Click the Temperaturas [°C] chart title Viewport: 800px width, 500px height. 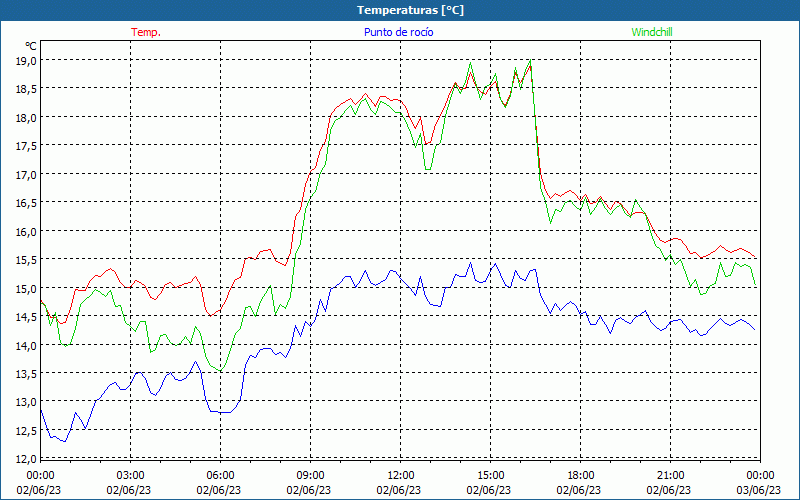click(410, 10)
